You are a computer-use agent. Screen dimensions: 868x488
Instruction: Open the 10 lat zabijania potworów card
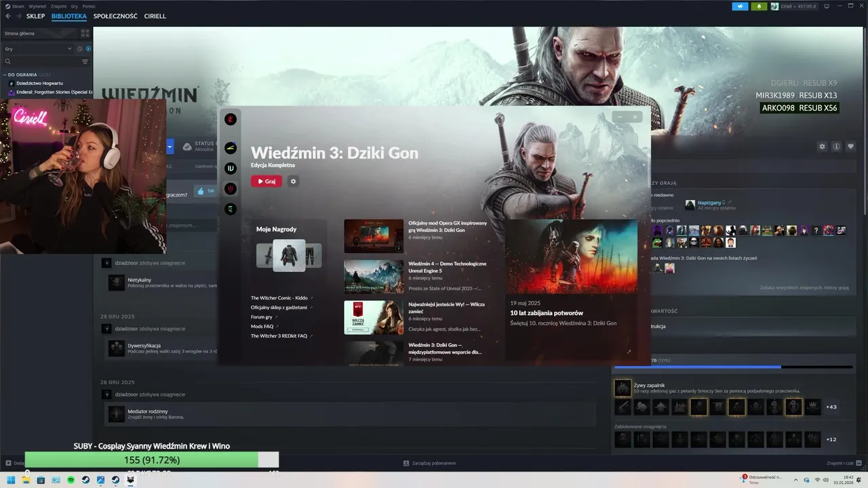(571, 289)
